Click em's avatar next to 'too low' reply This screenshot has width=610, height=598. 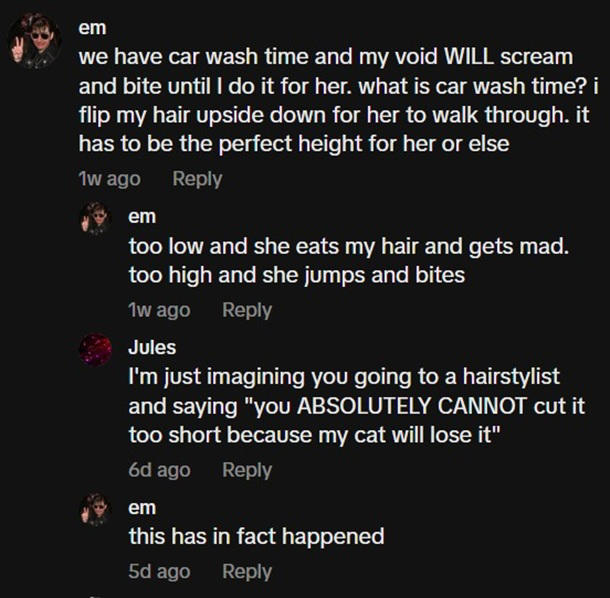tap(96, 218)
